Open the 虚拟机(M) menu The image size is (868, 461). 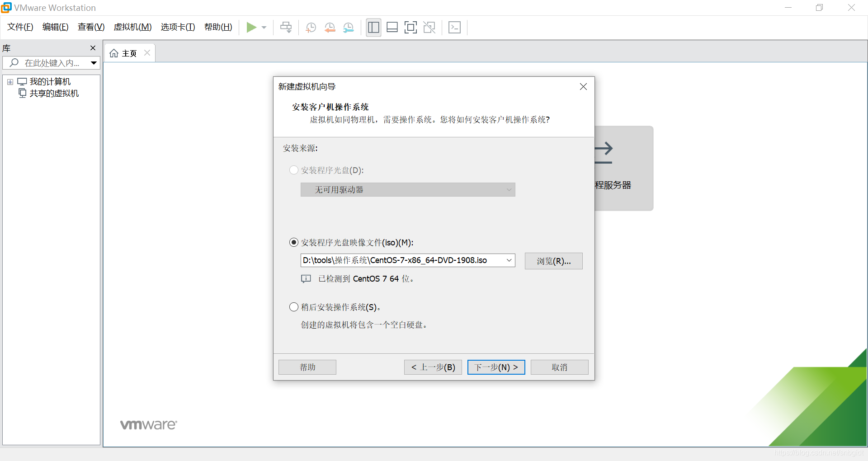tap(132, 27)
